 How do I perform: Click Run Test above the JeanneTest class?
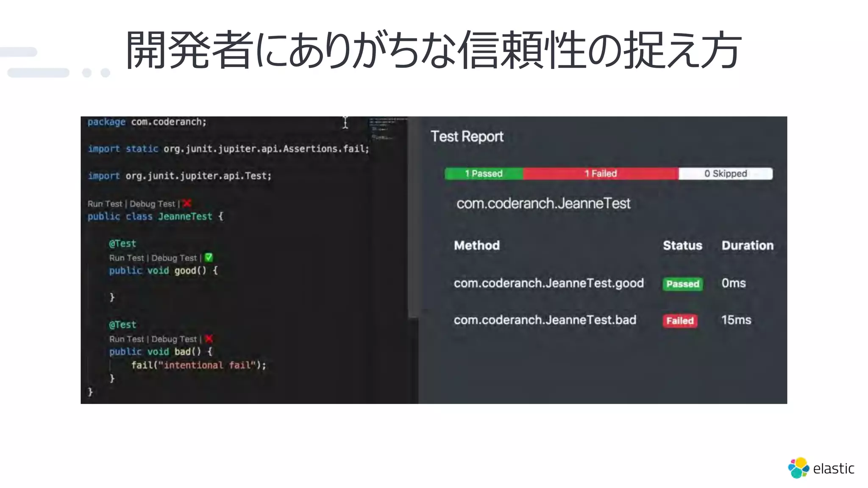[105, 204]
